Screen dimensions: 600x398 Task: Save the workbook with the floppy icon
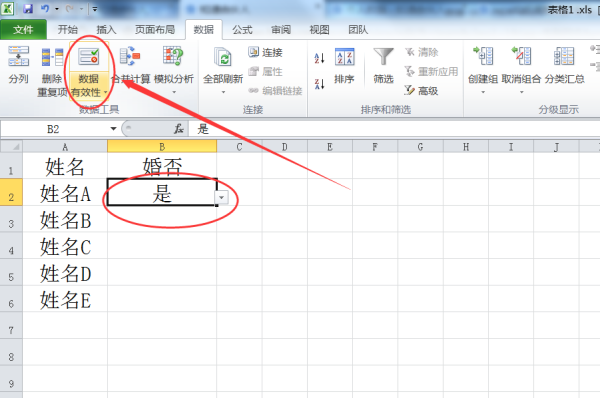tap(28, 8)
